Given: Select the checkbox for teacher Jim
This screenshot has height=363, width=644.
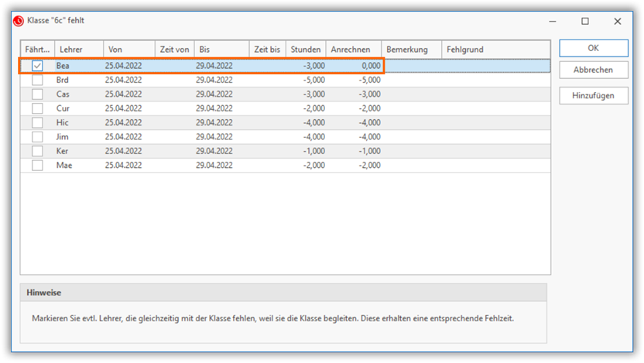Looking at the screenshot, I should (37, 137).
